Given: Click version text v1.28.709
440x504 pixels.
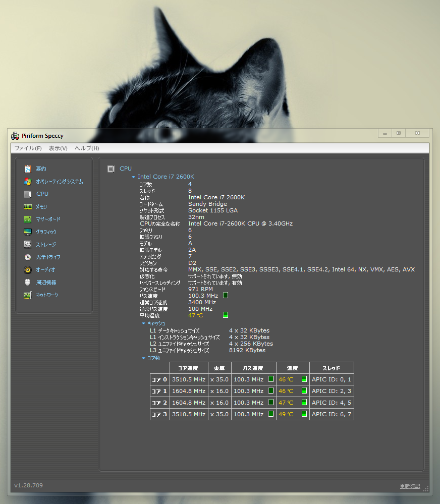Looking at the screenshot, I should [x=29, y=485].
